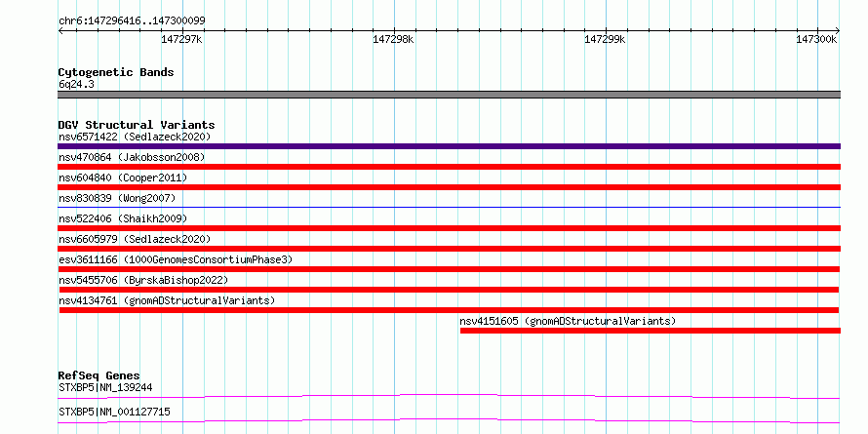
Task: Open variant nsv5455706 (ByrskaBishop2022) label
Action: point(143,280)
